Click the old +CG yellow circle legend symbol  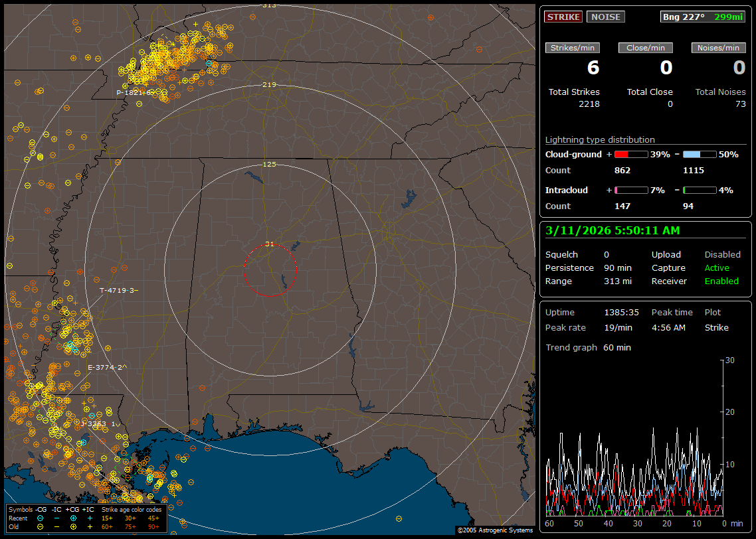(73, 526)
